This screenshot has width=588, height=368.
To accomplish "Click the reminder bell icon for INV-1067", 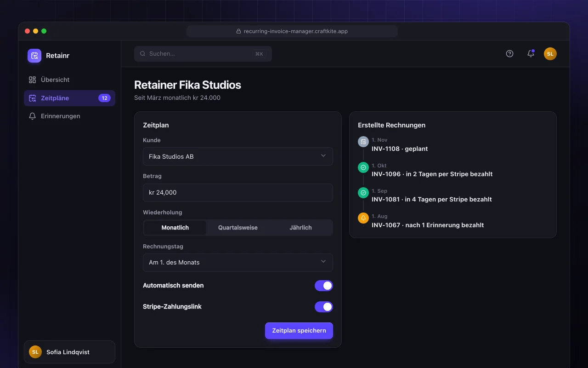I will 363,218.
